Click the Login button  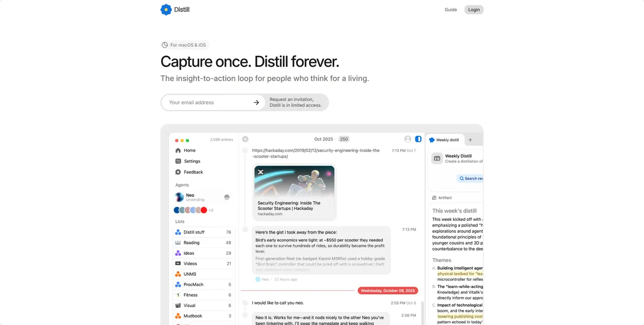(474, 10)
